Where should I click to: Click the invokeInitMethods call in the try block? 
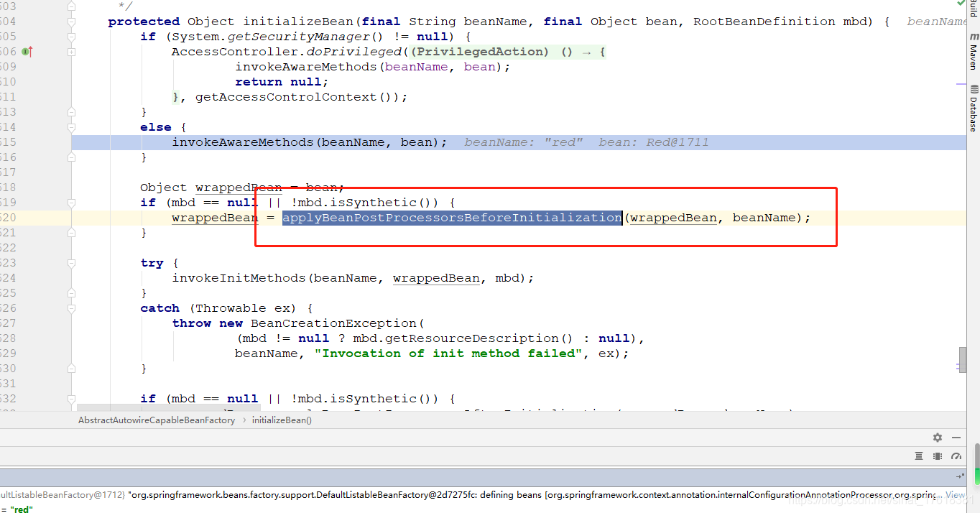(240, 278)
